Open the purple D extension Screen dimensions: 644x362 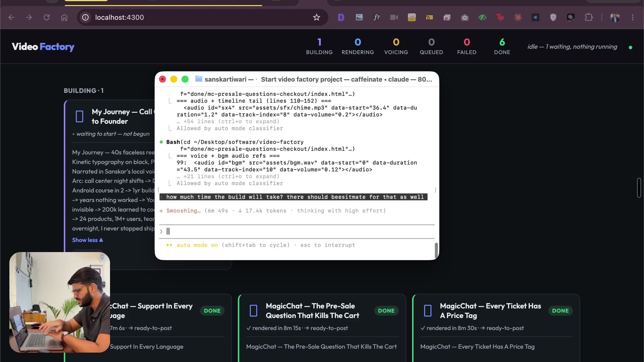point(341,17)
